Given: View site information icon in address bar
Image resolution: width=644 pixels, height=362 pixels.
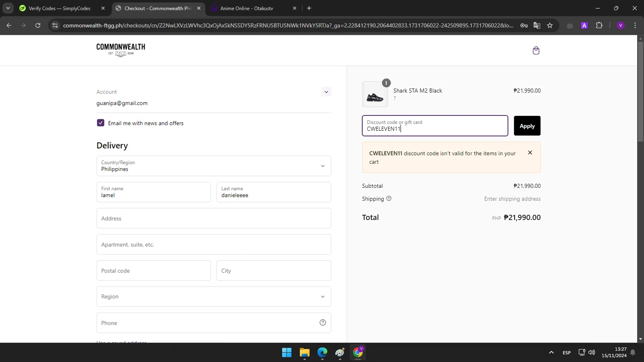Looking at the screenshot, I should (55, 25).
